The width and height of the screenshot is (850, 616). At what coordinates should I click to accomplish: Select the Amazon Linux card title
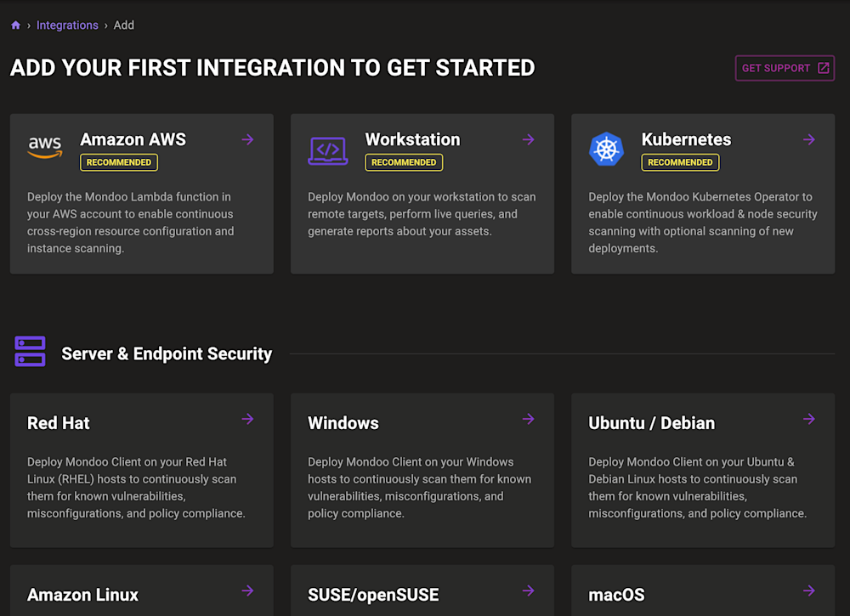point(83,595)
